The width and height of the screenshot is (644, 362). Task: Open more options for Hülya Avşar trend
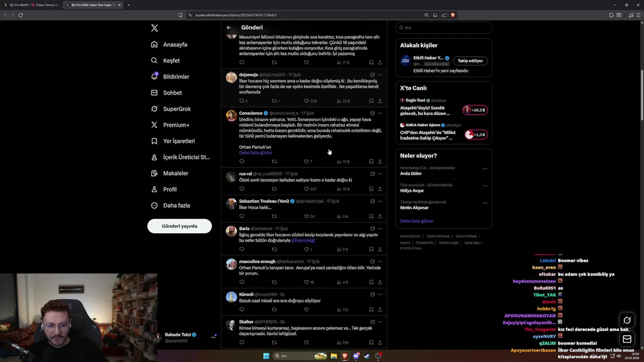(485, 186)
